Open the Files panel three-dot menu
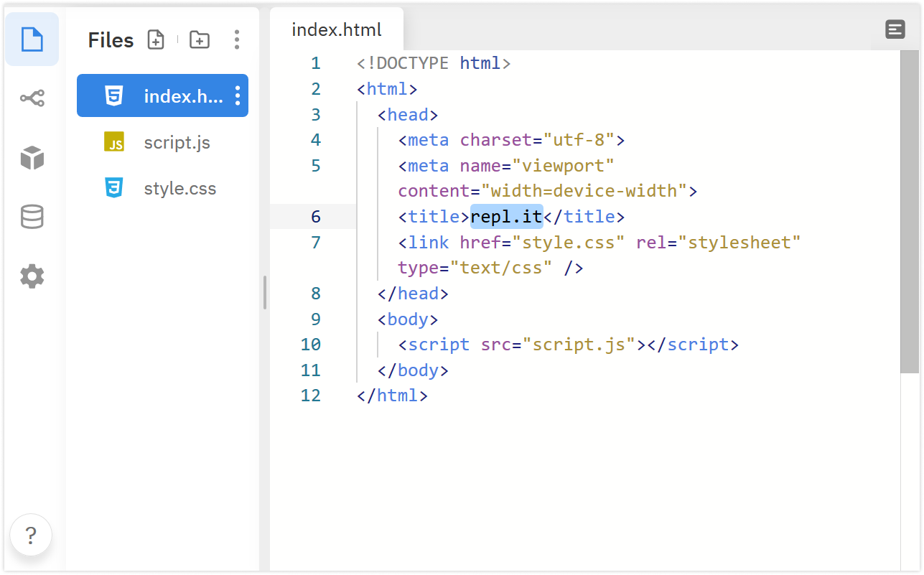The image size is (924, 575). pyautogui.click(x=237, y=40)
